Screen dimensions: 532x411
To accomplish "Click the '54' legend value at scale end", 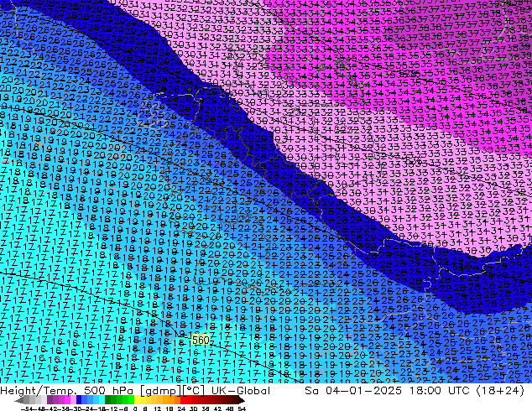I will [242, 409].
